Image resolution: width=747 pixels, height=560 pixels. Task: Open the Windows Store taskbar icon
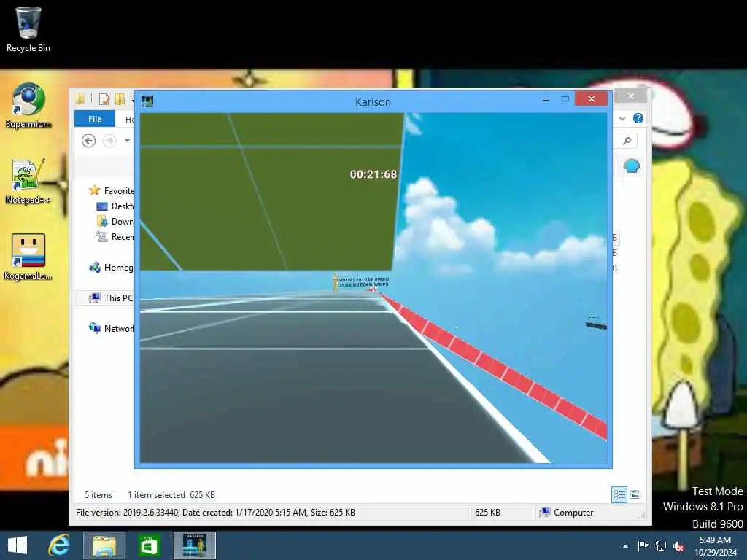point(149,545)
